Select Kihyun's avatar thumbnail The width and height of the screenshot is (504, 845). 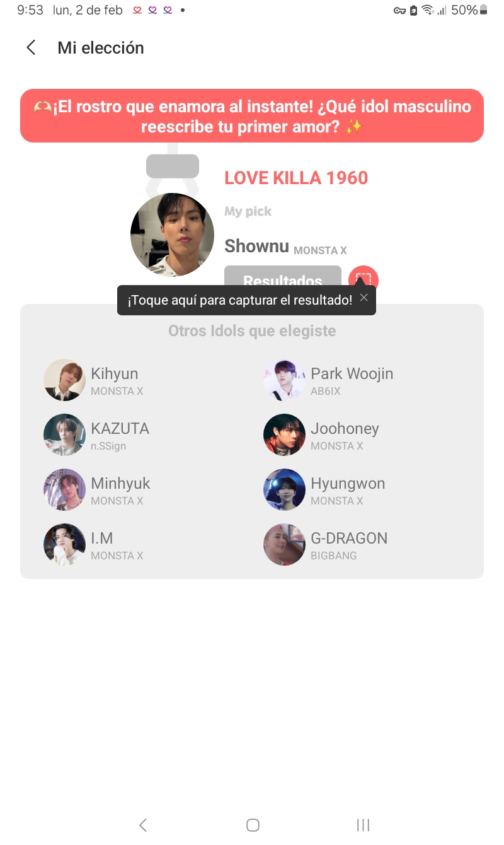[x=64, y=380]
